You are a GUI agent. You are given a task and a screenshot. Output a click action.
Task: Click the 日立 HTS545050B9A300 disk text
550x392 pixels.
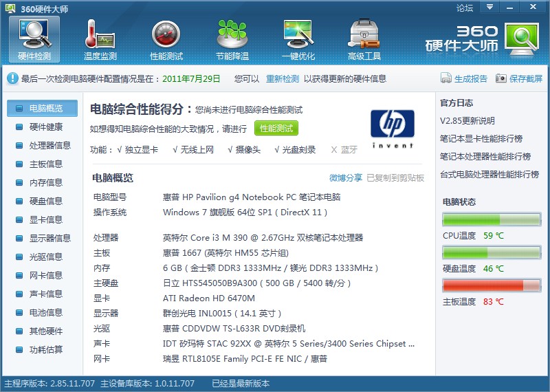click(256, 283)
